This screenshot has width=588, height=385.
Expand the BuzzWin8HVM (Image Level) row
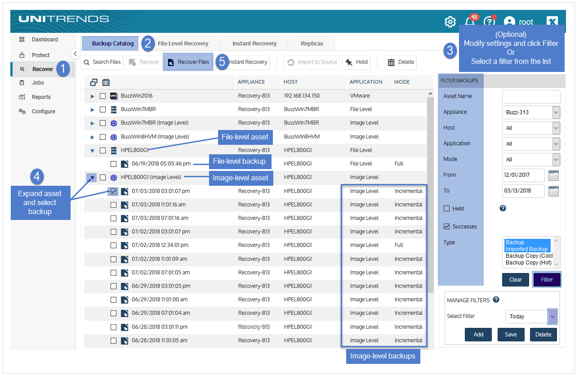pyautogui.click(x=93, y=137)
